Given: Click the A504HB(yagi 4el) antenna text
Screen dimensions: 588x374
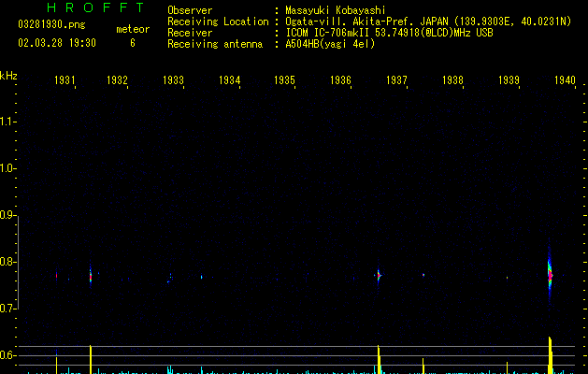Looking at the screenshot, I should [x=330, y=44].
